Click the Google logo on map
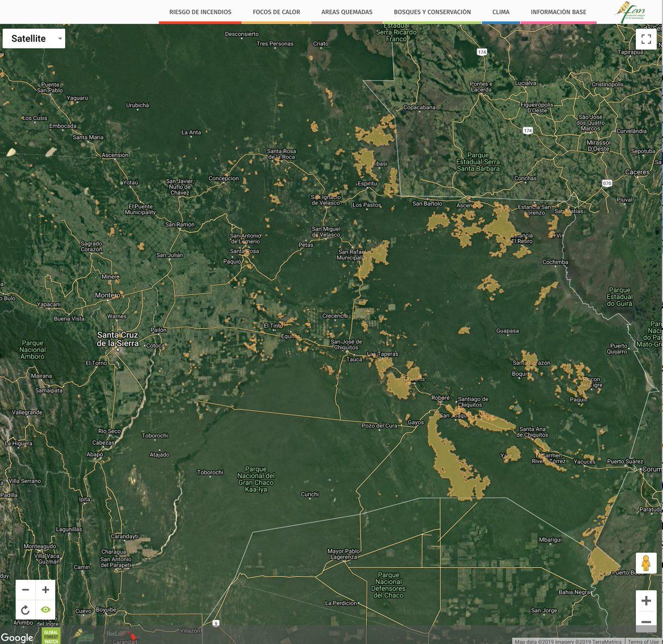Viewport: 663px width, 644px height. 17,638
